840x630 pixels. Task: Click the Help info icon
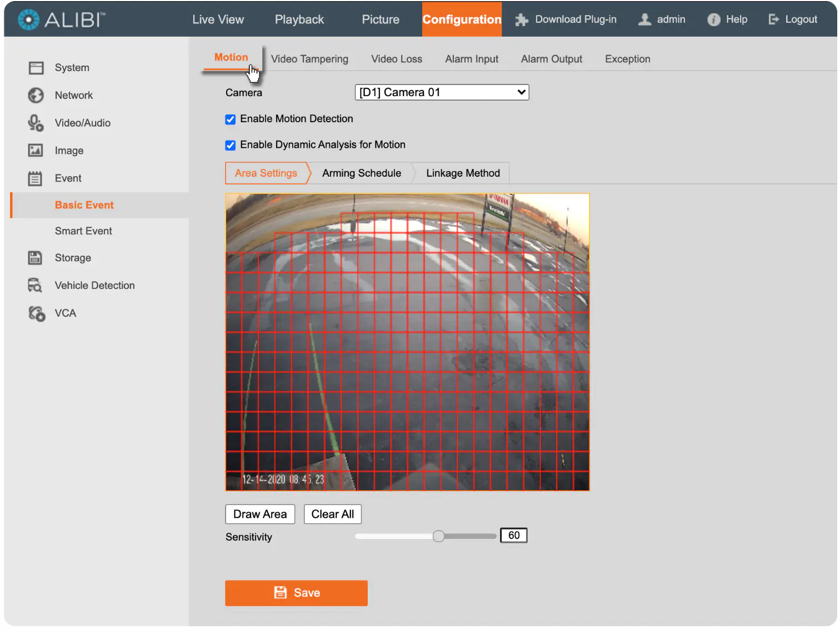click(714, 20)
